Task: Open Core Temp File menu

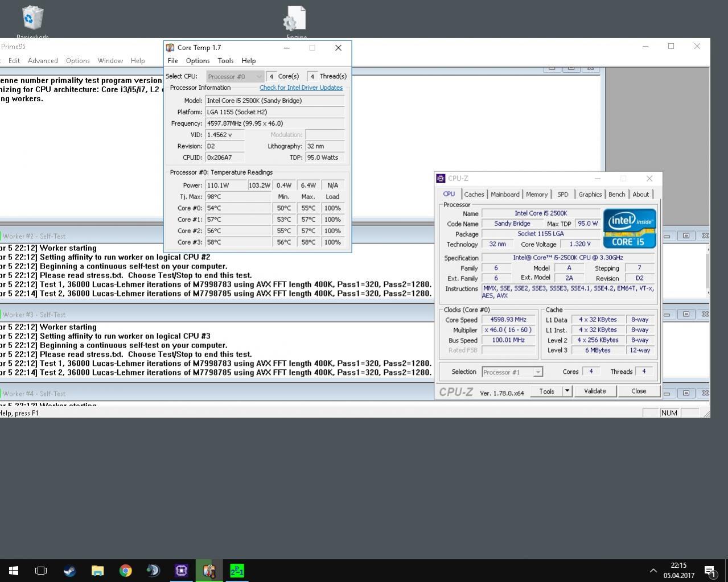Action: [172, 61]
